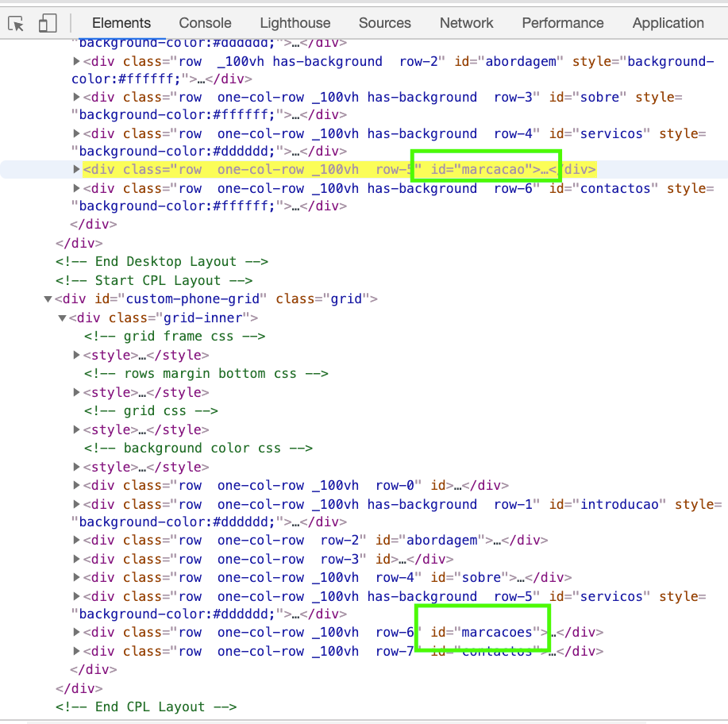The height and width of the screenshot is (724, 728).
Task: Select the Elements tab
Action: (121, 23)
